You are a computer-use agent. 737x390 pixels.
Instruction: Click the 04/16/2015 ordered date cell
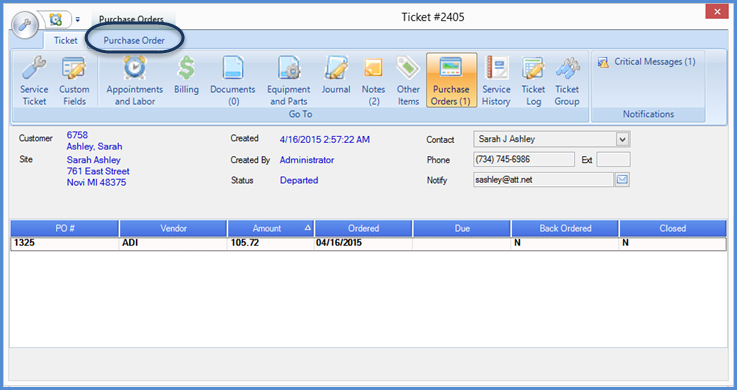click(x=363, y=243)
